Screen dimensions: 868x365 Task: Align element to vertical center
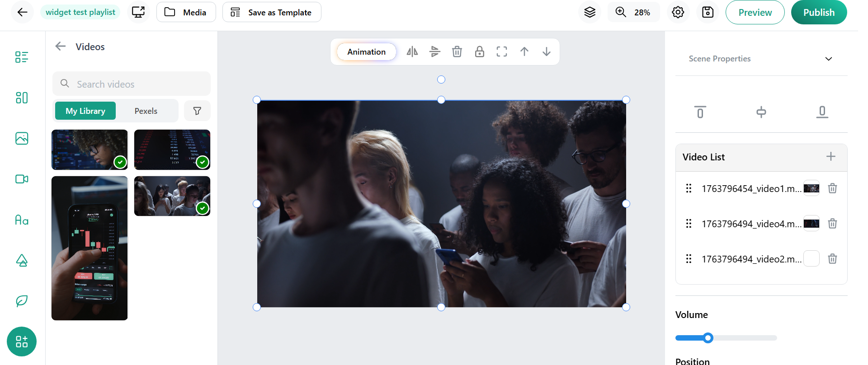coord(761,112)
